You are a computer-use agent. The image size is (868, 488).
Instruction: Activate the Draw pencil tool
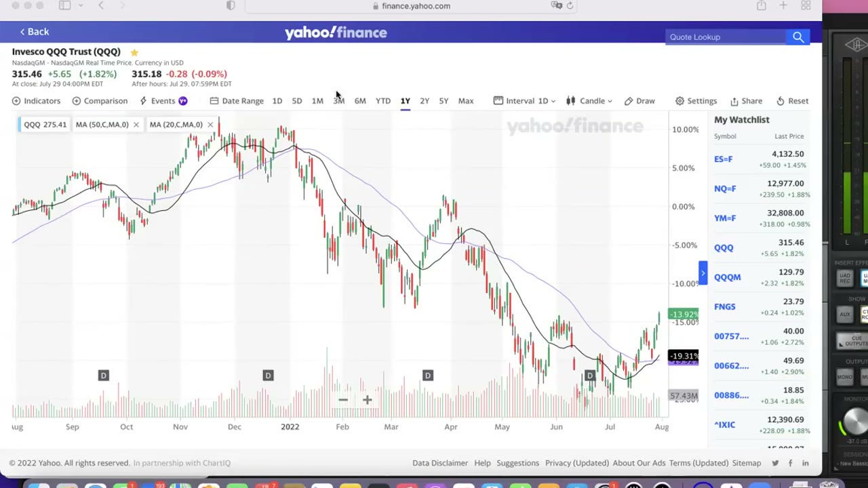639,101
